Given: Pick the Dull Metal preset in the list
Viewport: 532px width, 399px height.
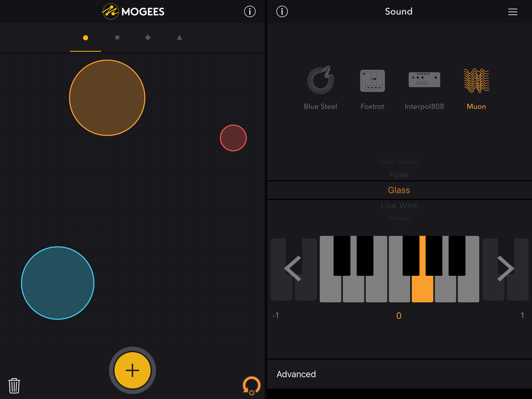Looking at the screenshot, I should pos(399,162).
